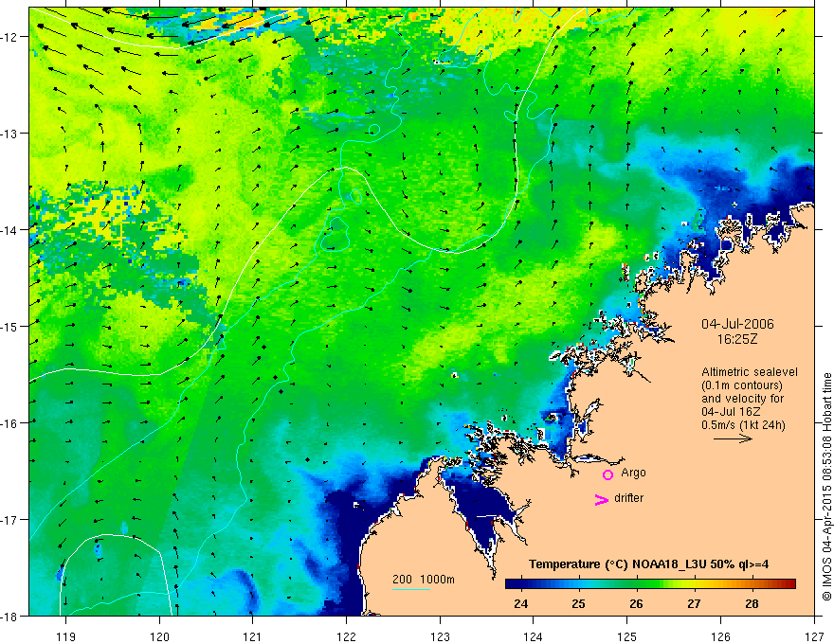Click the latitude axis label "-13"
The image size is (834, 644).
[10, 134]
